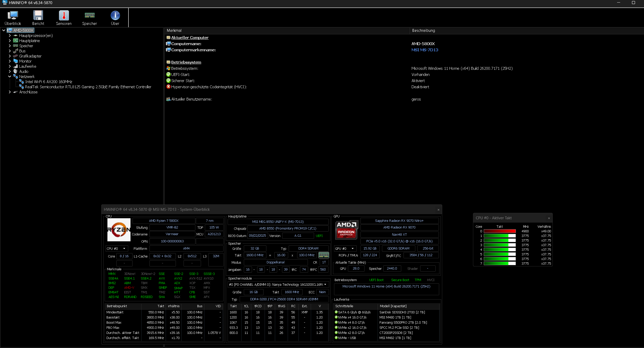Click the Ryzen logo in CPU panel
Image resolution: width=644 pixels, height=348 pixels.
[x=119, y=230]
